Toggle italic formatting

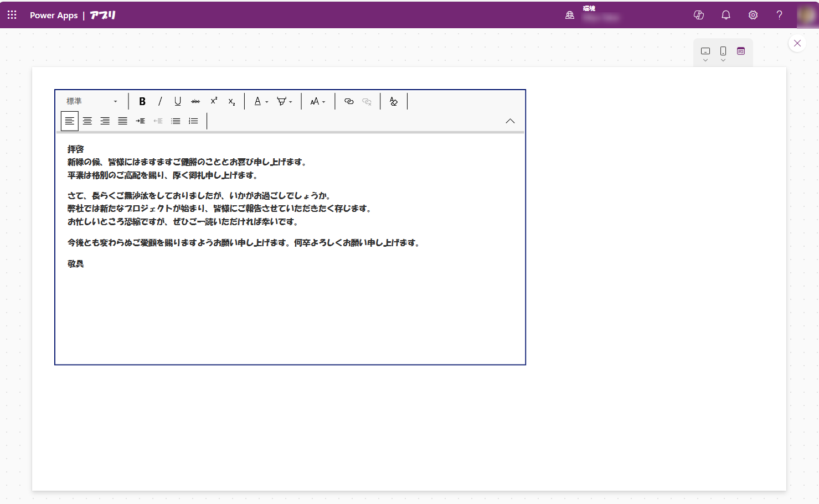tap(160, 101)
